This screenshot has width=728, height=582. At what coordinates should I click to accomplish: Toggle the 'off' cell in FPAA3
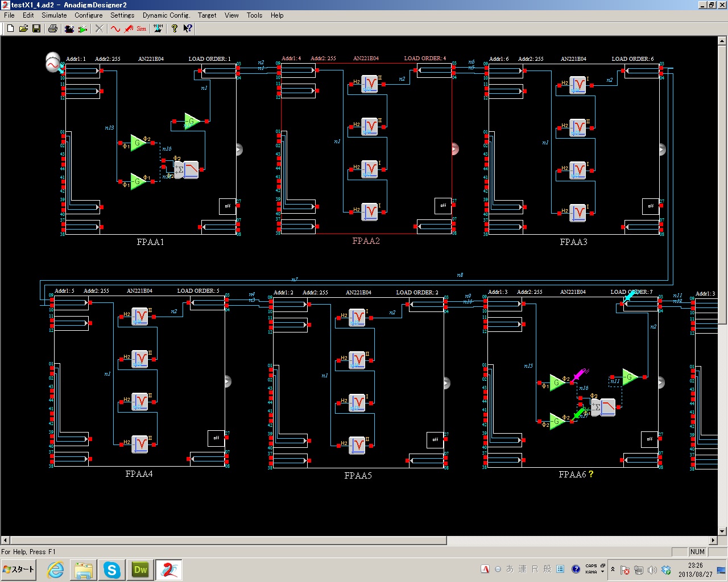[651, 206]
